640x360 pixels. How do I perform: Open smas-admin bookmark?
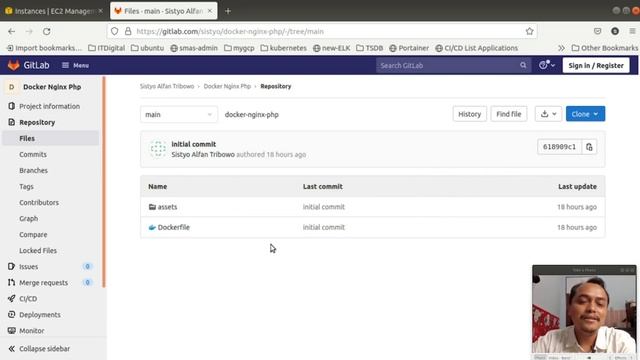(x=194, y=48)
